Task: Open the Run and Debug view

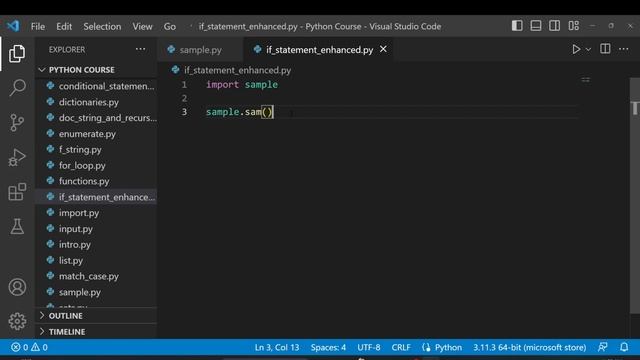Action: click(17, 158)
